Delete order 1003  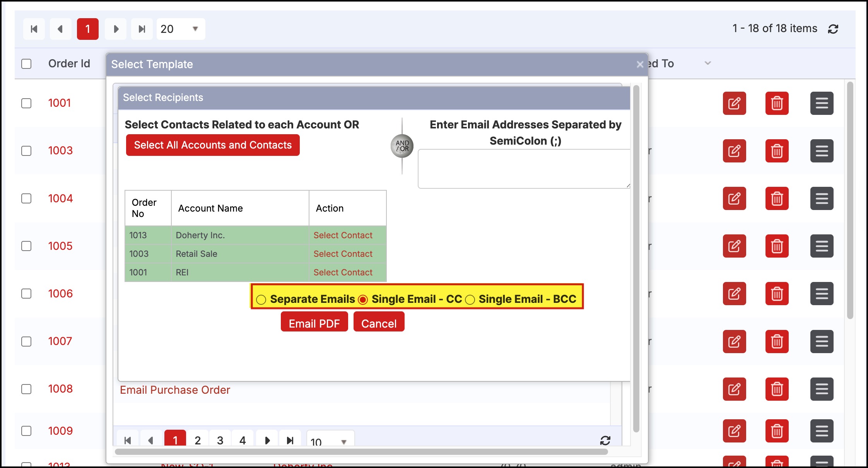[x=777, y=151]
